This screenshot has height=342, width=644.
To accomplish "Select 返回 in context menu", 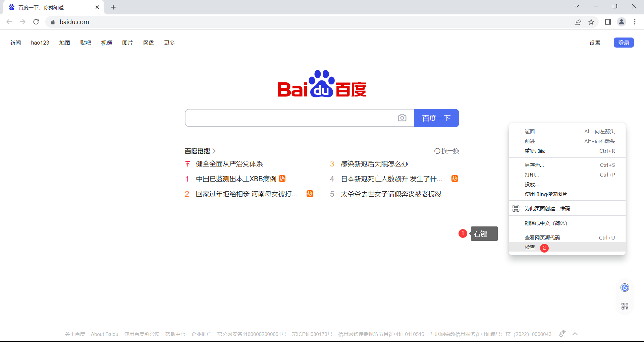I will [567, 132].
